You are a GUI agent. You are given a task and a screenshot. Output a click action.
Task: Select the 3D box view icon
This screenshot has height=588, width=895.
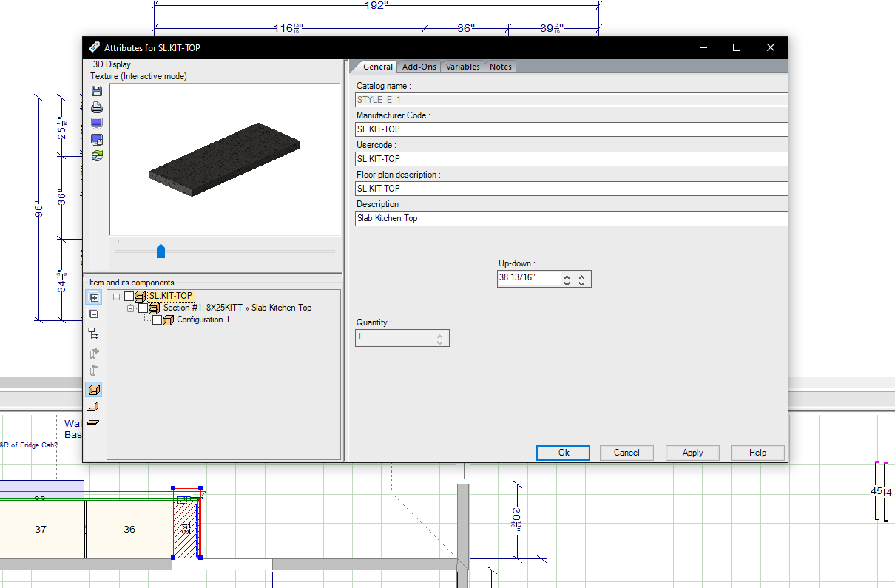94,390
